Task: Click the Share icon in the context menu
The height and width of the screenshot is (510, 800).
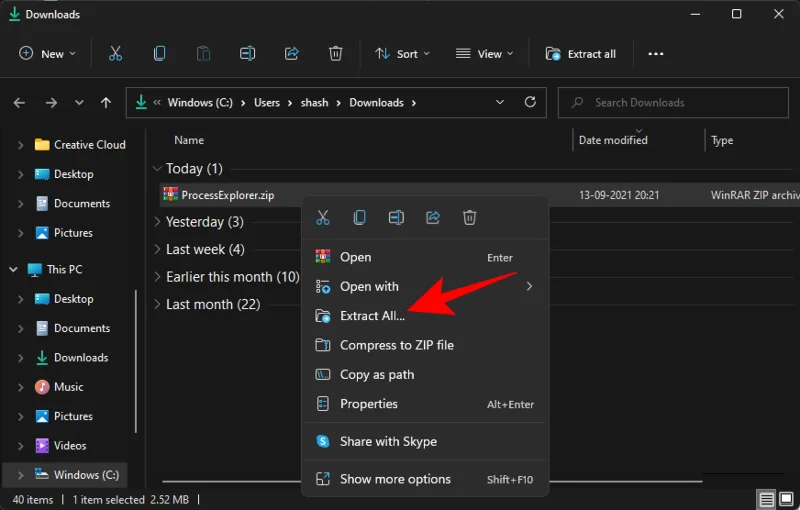Action: pyautogui.click(x=433, y=217)
